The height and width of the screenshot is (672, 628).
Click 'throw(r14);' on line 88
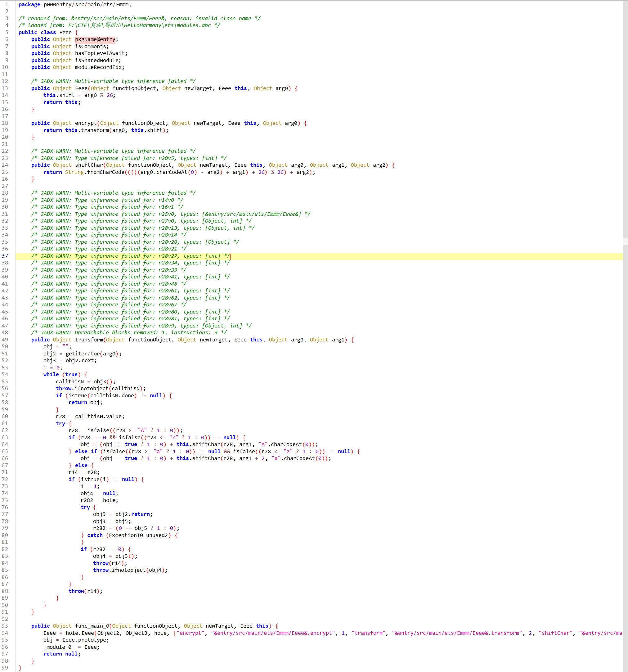click(x=85, y=591)
